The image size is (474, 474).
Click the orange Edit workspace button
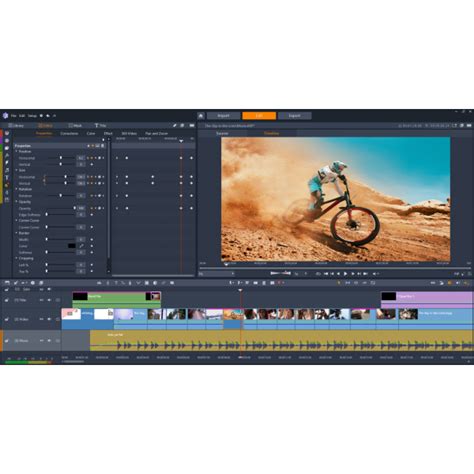pos(259,116)
